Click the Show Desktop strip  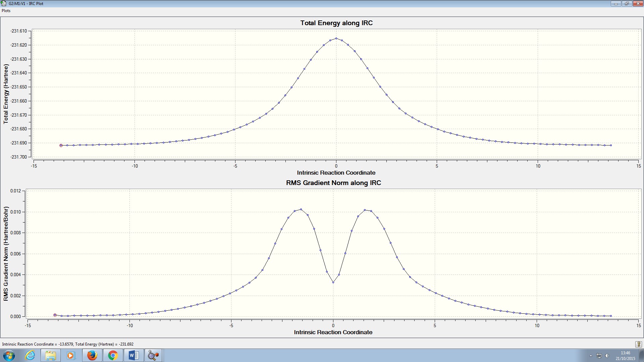(x=641, y=356)
